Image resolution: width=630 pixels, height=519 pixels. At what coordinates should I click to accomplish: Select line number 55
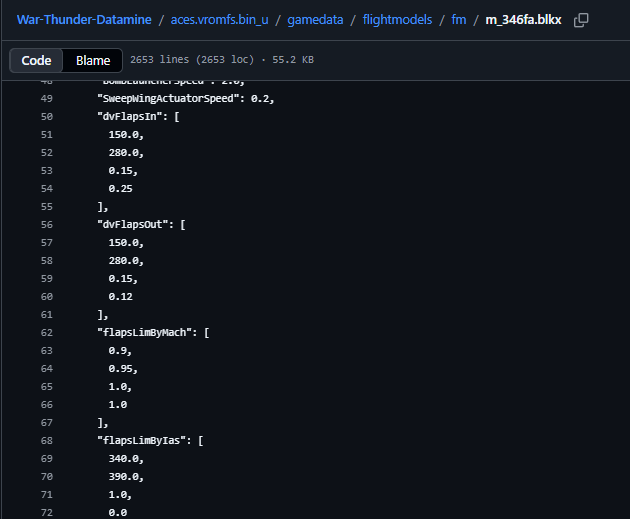pos(47,207)
